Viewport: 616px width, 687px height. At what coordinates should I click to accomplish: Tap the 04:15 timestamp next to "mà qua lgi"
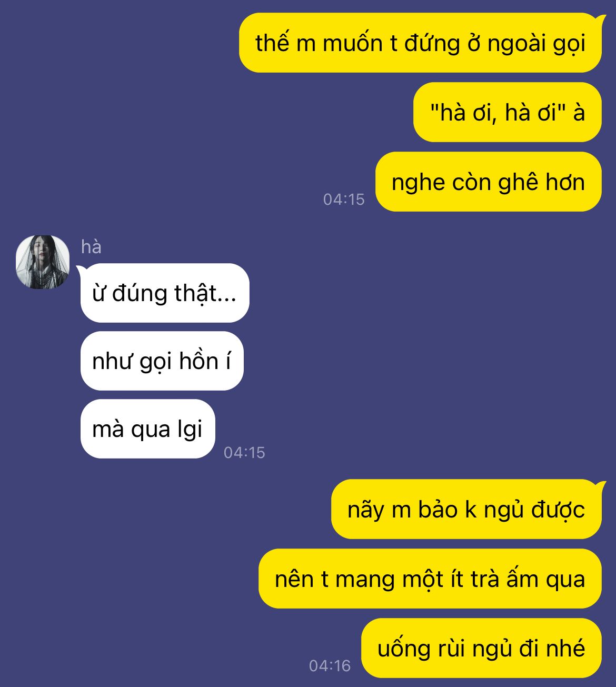pyautogui.click(x=244, y=452)
